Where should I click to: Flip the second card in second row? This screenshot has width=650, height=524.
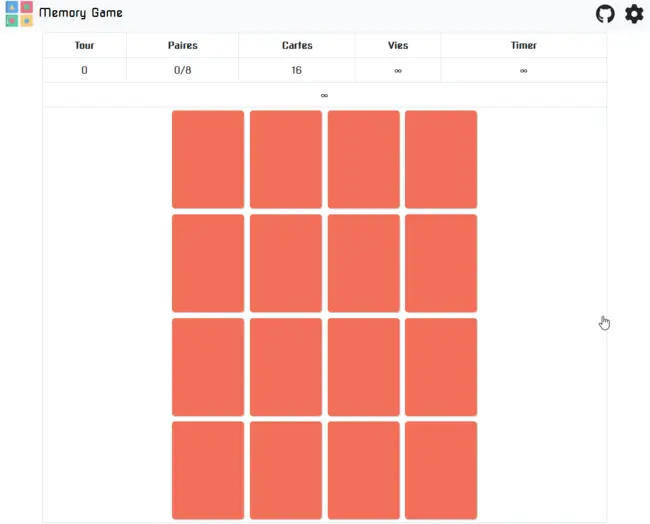click(286, 263)
